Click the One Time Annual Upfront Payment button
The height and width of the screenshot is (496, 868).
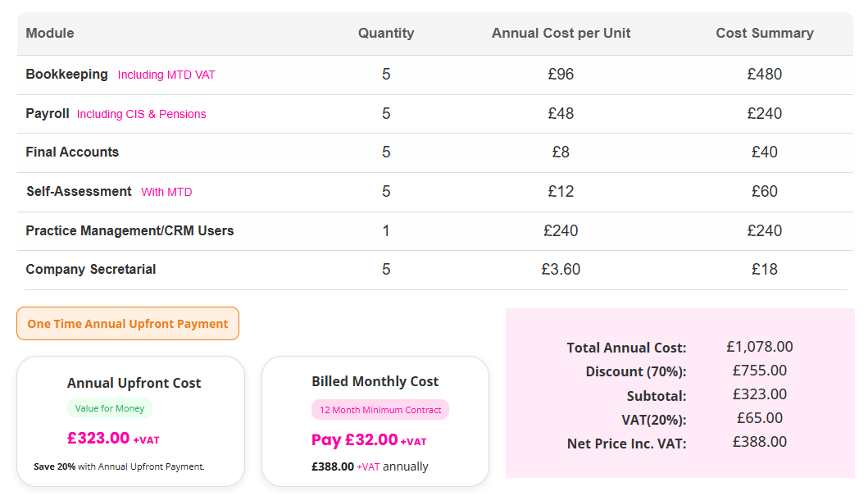click(127, 323)
